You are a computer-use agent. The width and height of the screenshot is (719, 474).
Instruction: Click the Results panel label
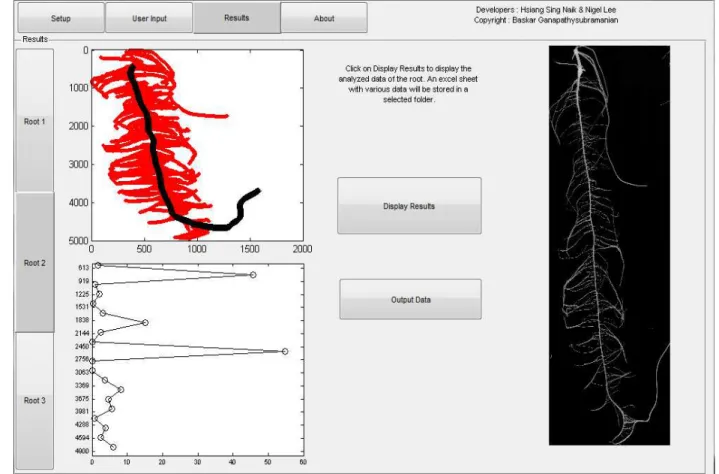pos(35,39)
